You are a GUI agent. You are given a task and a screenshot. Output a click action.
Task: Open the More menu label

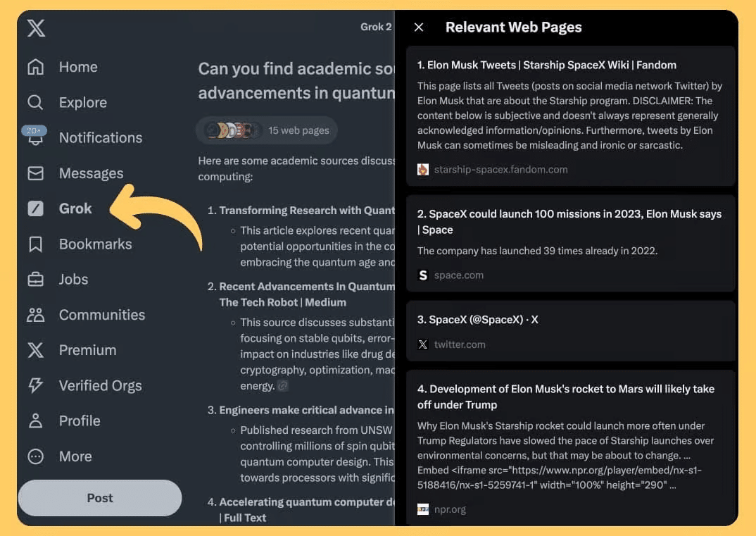(75, 456)
